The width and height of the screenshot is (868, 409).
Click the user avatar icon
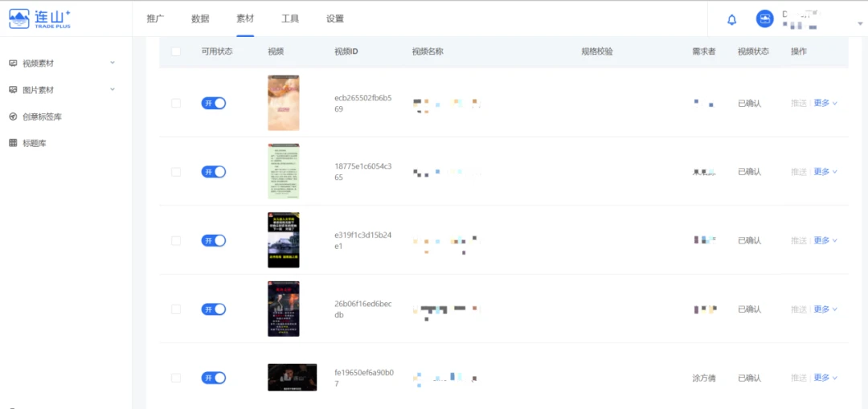[x=765, y=19]
